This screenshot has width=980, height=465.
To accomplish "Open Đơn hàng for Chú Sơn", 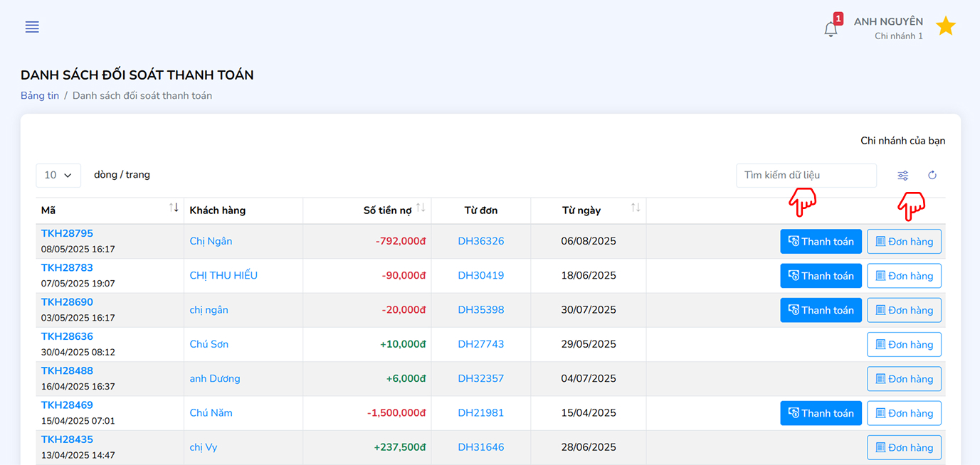I will [x=904, y=345].
